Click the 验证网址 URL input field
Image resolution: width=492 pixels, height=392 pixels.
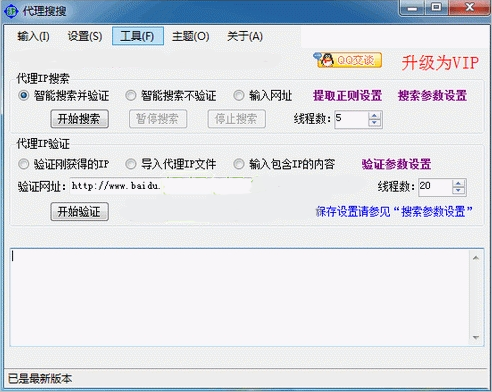pos(161,186)
